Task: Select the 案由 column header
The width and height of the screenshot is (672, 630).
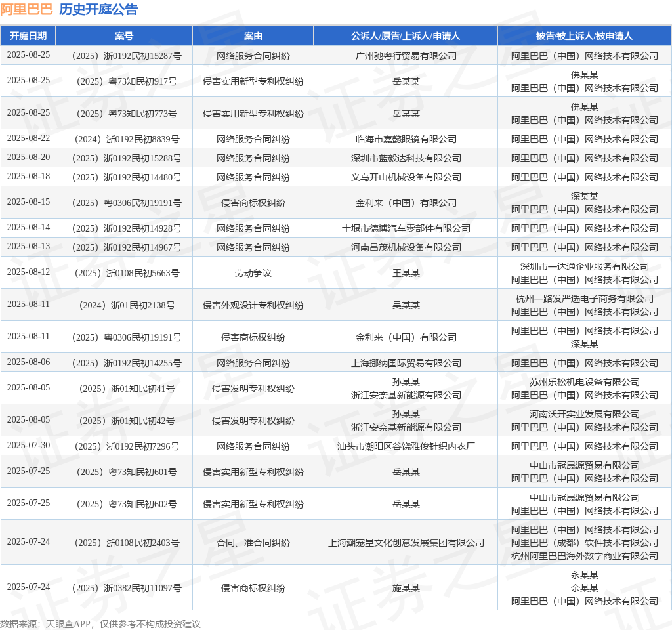Action: pos(253,36)
